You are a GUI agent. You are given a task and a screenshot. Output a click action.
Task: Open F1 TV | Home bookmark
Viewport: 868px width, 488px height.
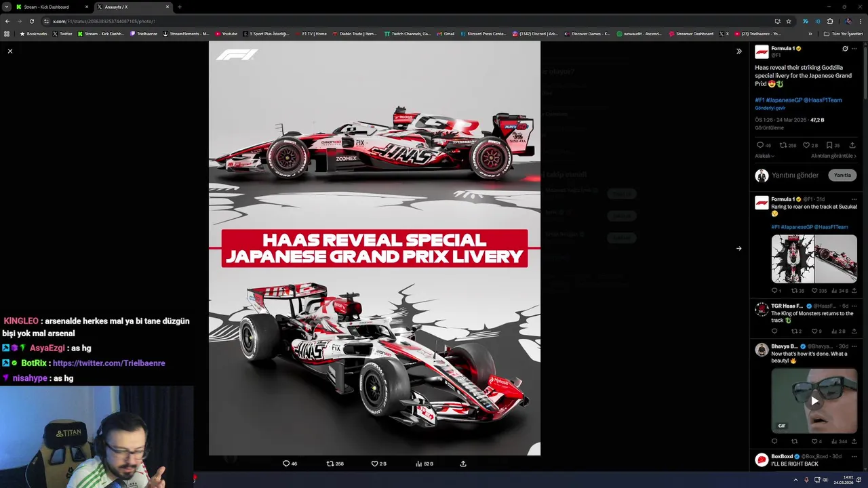click(x=311, y=34)
